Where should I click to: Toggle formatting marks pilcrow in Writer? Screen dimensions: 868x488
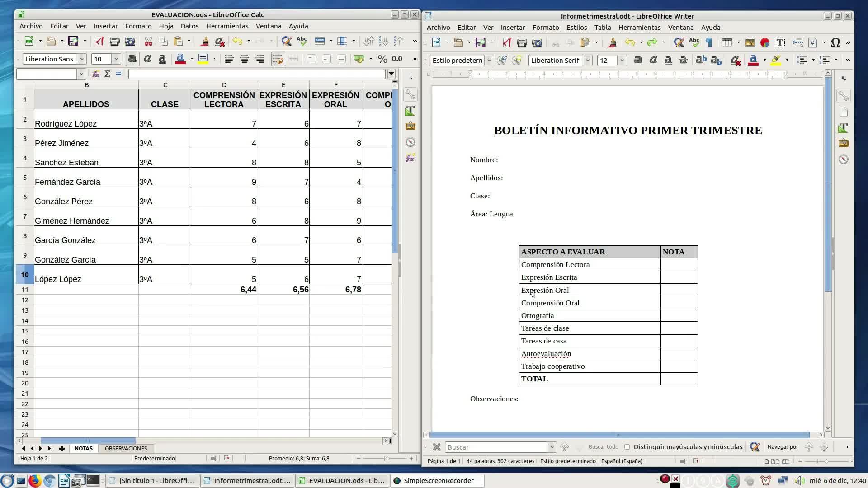[709, 42]
